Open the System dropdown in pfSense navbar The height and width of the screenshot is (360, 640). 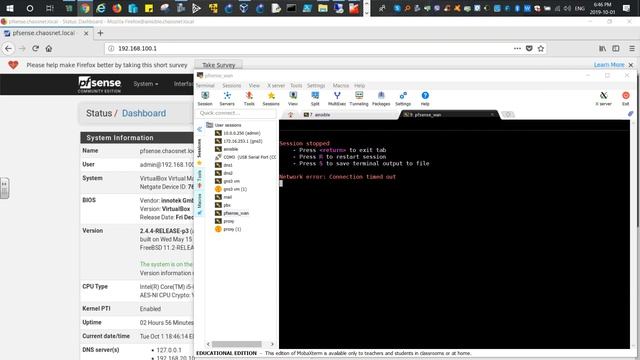tap(146, 84)
